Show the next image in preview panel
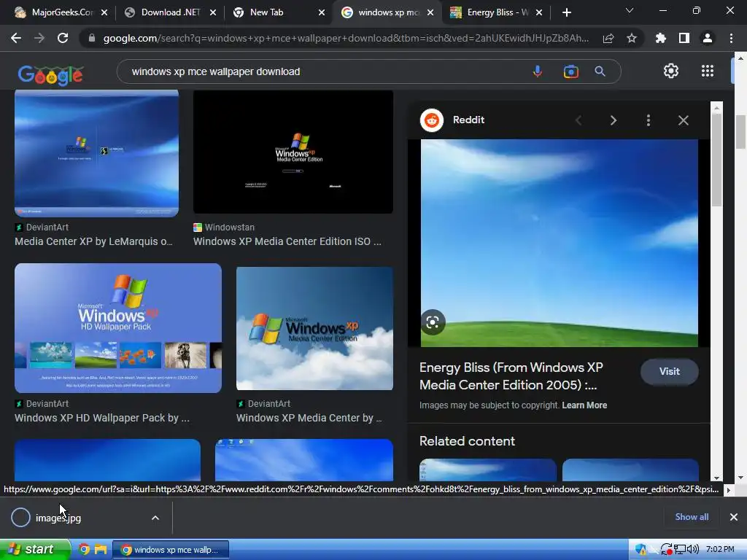The height and width of the screenshot is (560, 747). coord(613,120)
